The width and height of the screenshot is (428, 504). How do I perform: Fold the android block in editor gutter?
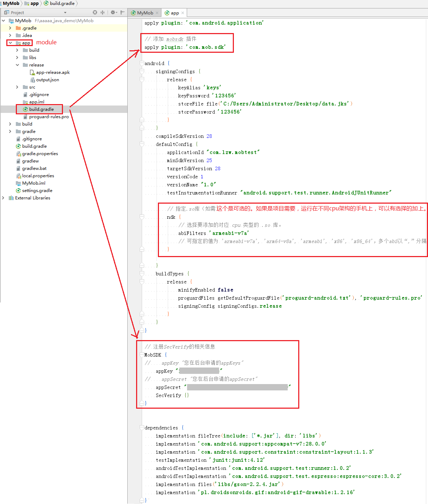coord(142,63)
